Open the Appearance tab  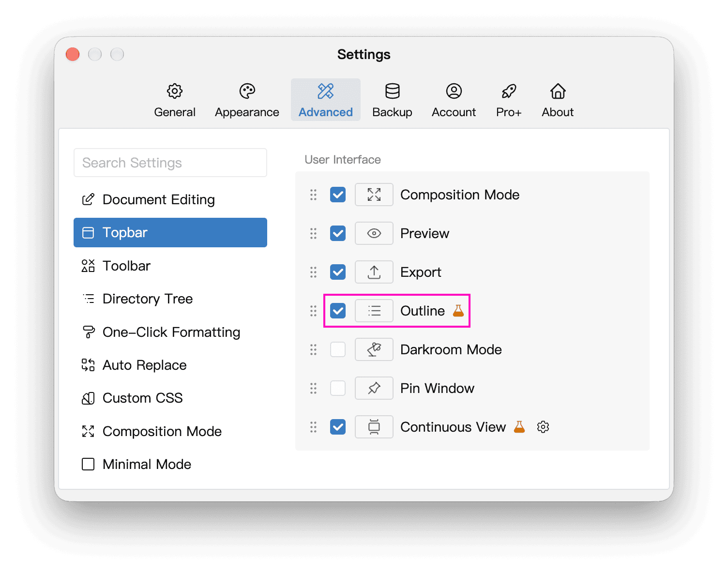click(x=247, y=100)
